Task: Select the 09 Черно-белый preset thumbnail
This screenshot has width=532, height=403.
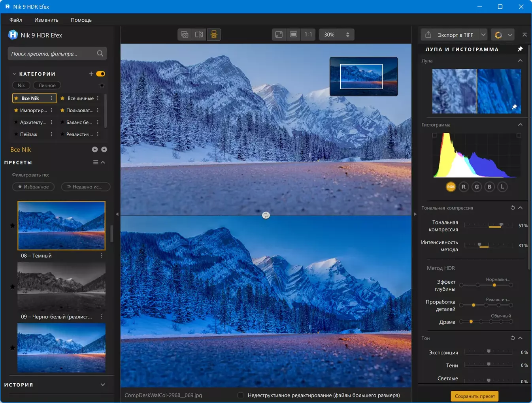Action: click(x=61, y=287)
